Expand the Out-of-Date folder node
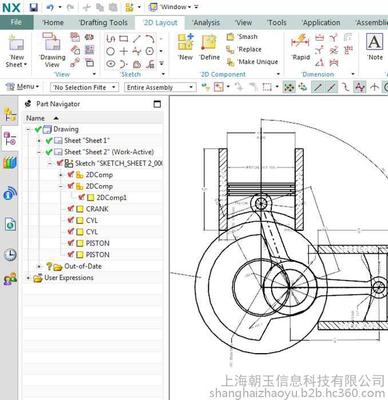Viewport: 388px width, 400px height. 39,266
